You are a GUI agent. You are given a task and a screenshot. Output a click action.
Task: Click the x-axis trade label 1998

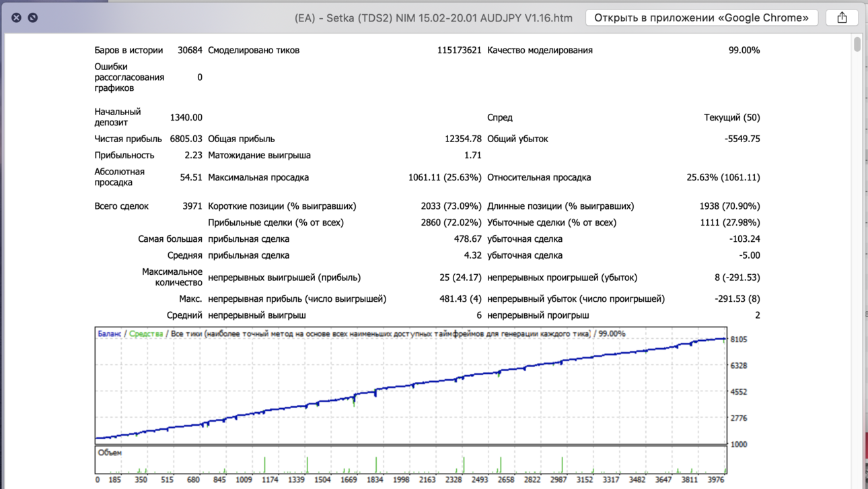point(401,480)
